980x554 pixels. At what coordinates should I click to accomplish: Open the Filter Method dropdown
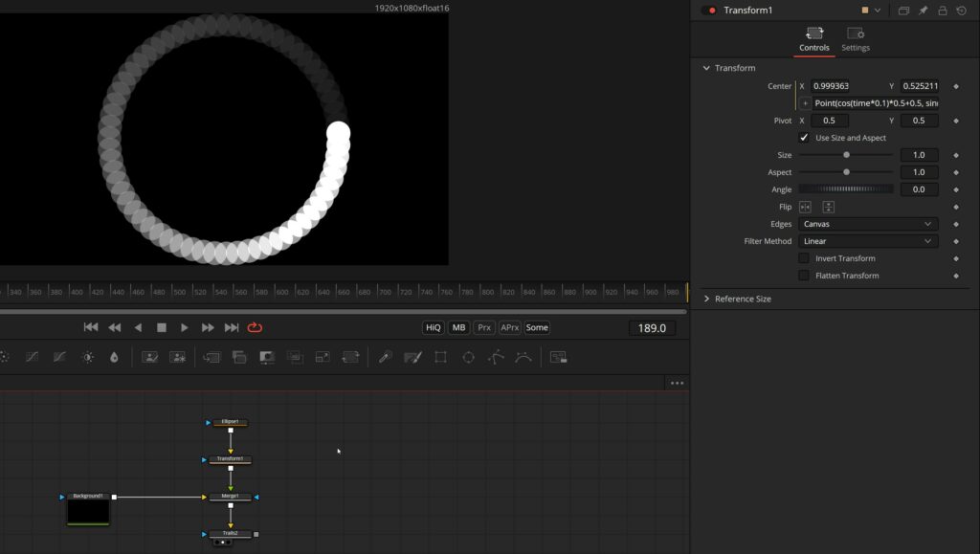pyautogui.click(x=867, y=241)
